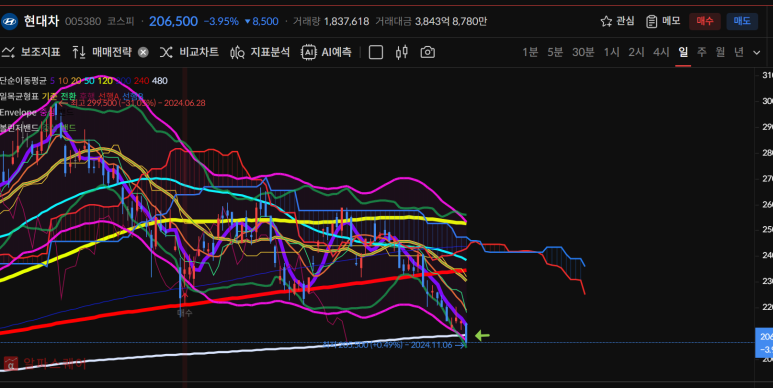Click the 206,500 current price
Image resolution: width=773 pixels, height=388 pixels.
coord(174,21)
